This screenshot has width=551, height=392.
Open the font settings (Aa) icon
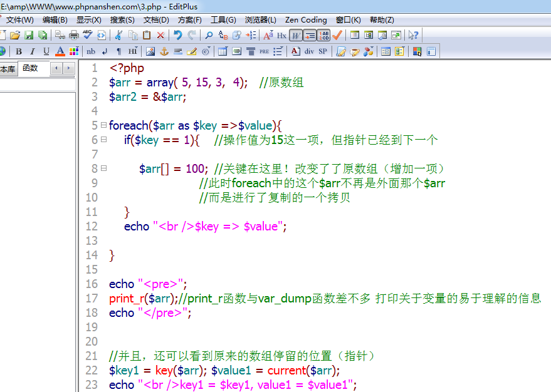point(268,35)
